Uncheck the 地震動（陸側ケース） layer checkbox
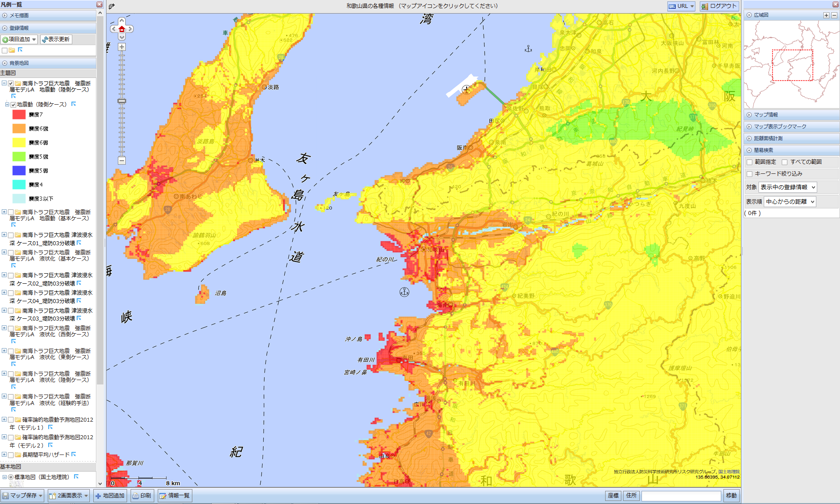This screenshot has width=840, height=504. [x=14, y=105]
